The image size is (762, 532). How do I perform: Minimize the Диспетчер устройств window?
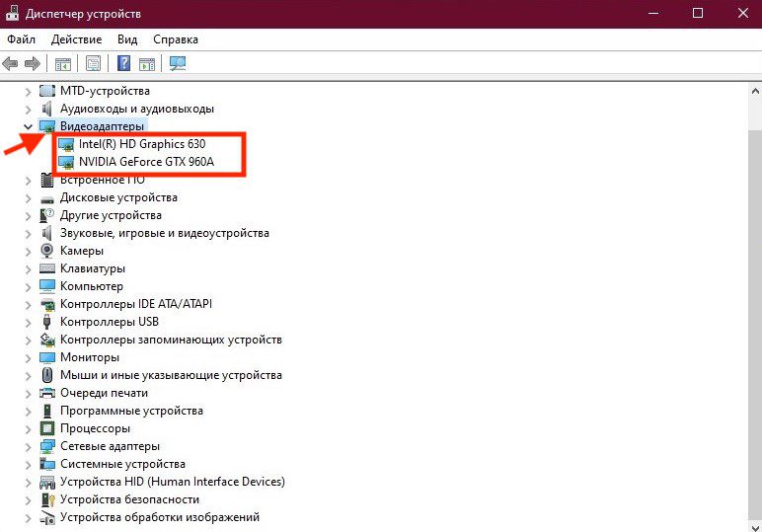pyautogui.click(x=653, y=14)
